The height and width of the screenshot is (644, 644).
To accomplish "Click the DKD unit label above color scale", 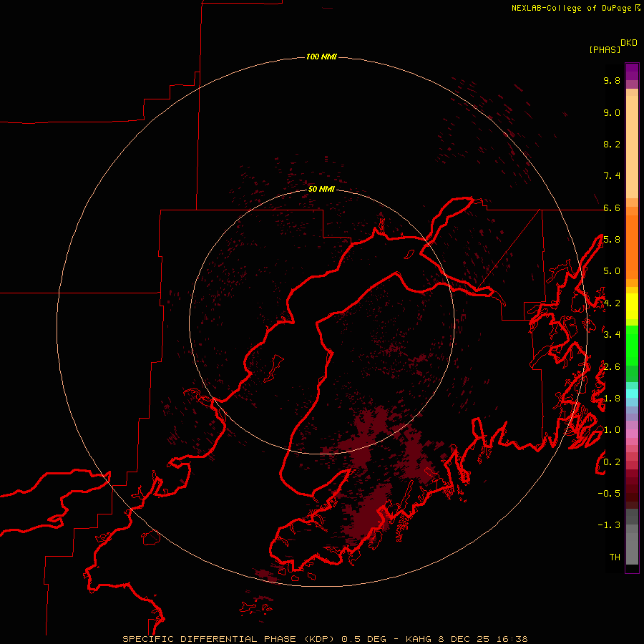I will [628, 43].
